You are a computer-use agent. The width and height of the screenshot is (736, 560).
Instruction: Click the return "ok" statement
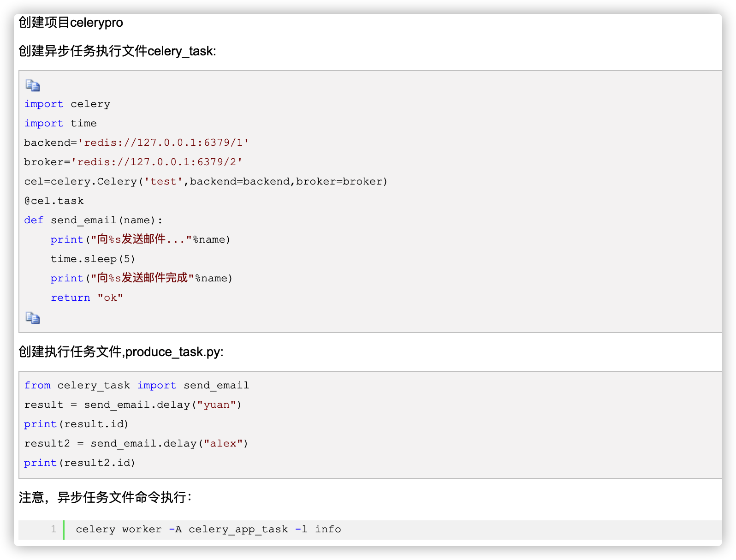pos(87,298)
